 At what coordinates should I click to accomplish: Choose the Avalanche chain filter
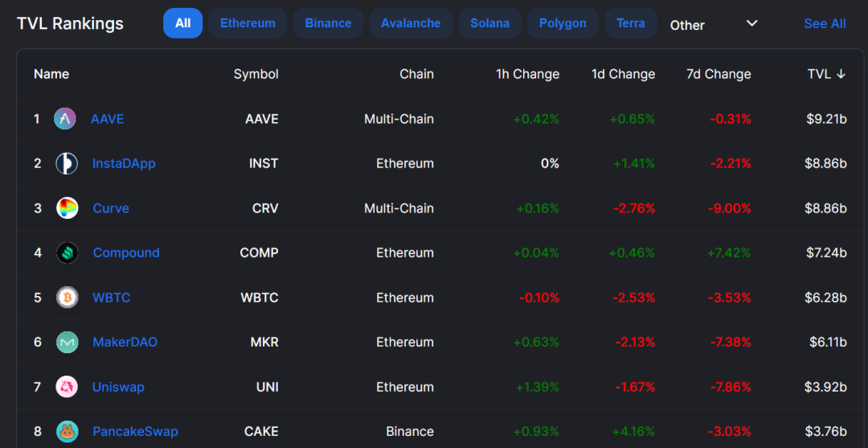click(x=411, y=23)
